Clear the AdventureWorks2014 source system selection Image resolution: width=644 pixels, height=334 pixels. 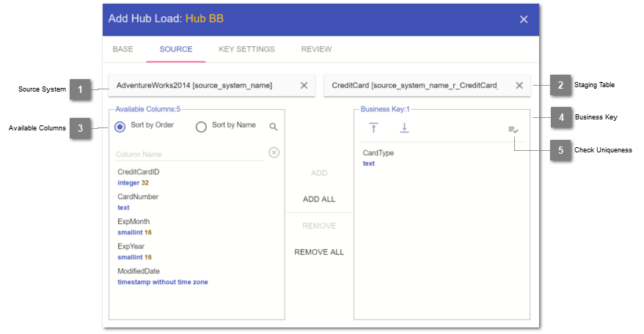point(304,86)
